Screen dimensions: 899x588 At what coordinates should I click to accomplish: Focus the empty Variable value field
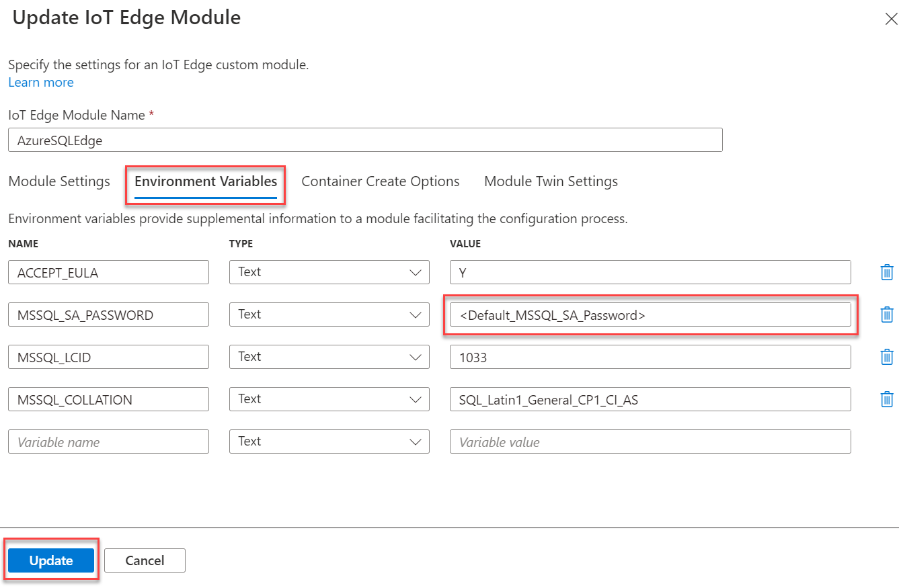coord(650,442)
